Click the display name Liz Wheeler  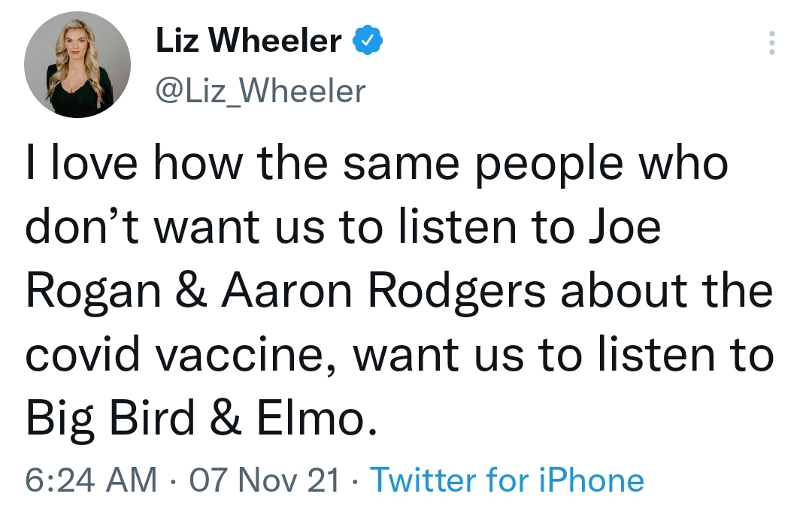point(249,41)
